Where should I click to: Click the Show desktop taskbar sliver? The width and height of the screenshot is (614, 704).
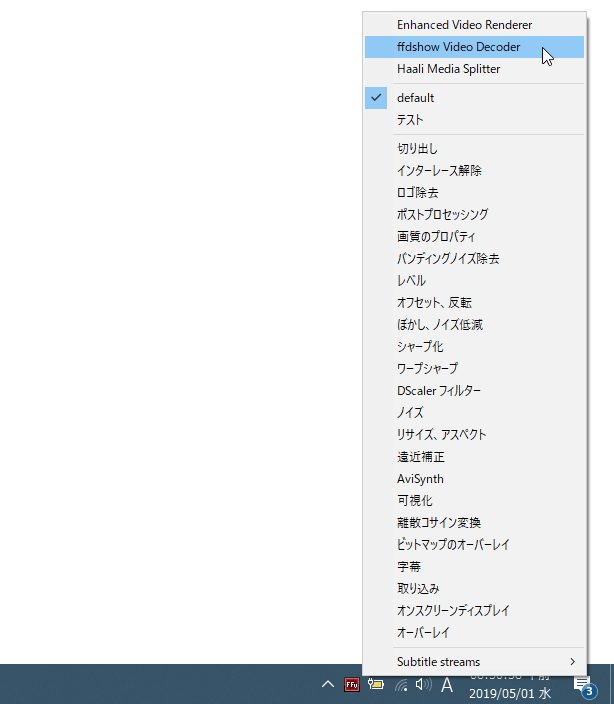[611, 684]
